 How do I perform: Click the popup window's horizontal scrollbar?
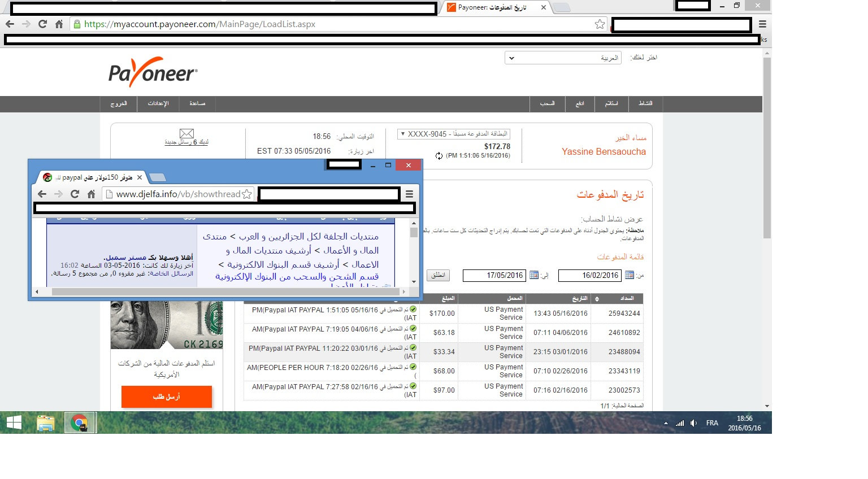click(x=225, y=292)
